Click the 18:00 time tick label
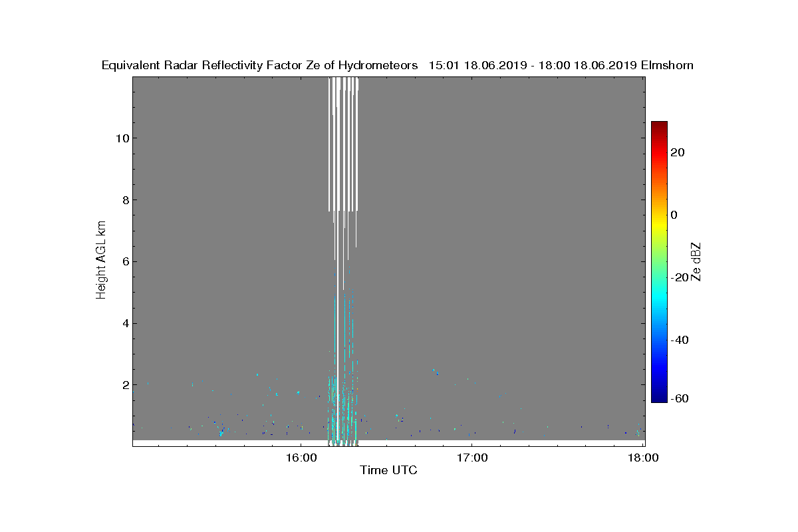798x532 pixels. [642, 458]
